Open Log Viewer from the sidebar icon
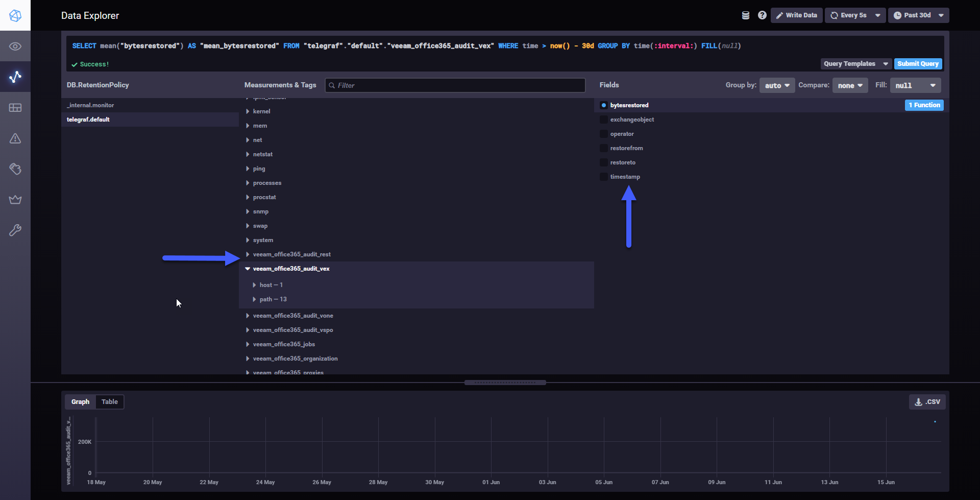The width and height of the screenshot is (980, 500). pyautogui.click(x=15, y=169)
